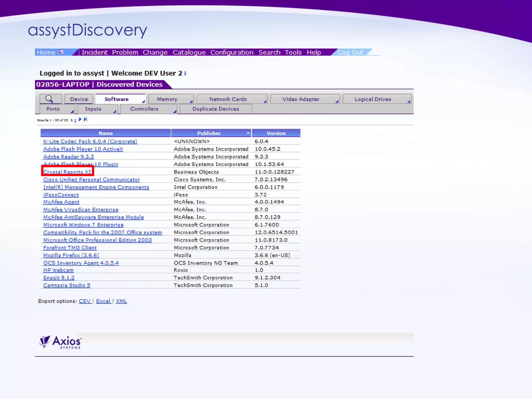Export results as CSV
The height and width of the screenshot is (399, 532).
[85, 301]
